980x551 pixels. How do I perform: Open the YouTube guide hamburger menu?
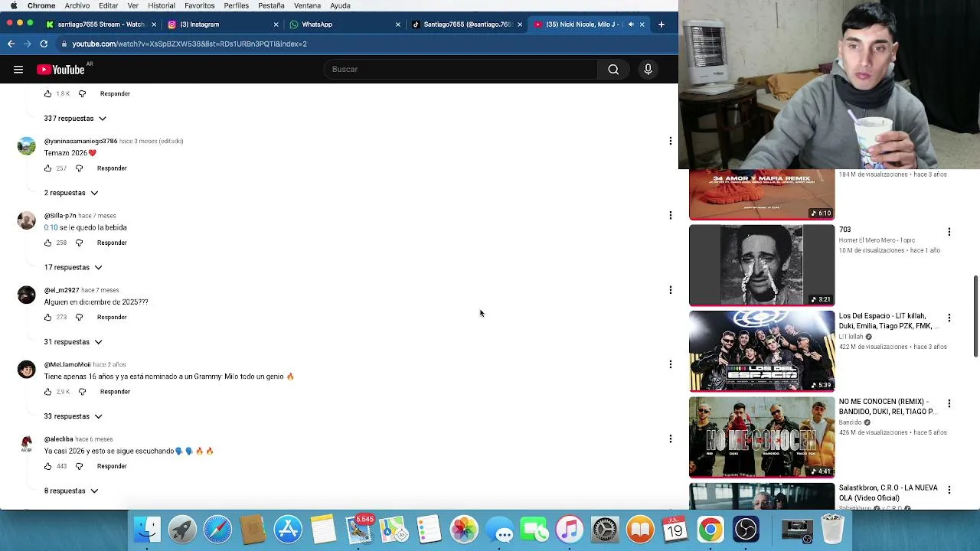coord(18,70)
